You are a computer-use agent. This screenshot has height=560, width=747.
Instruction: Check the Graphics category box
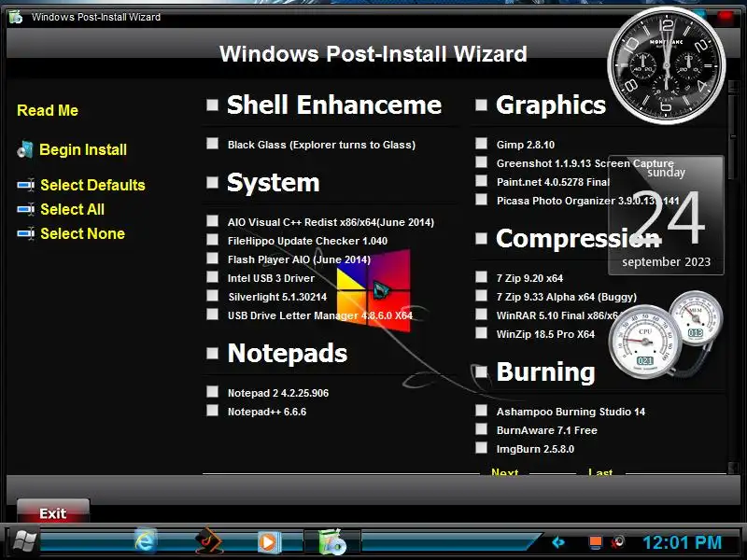(x=481, y=105)
